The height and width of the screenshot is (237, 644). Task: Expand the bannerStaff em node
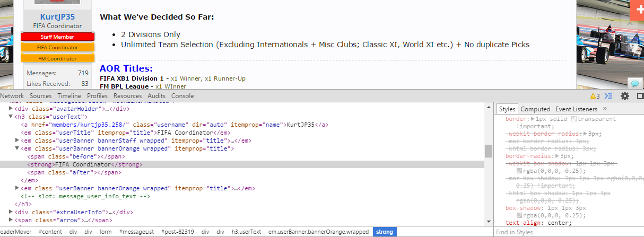tap(17, 141)
